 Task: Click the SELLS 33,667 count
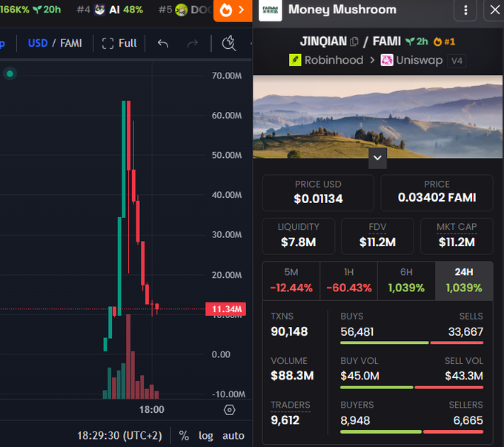click(465, 331)
